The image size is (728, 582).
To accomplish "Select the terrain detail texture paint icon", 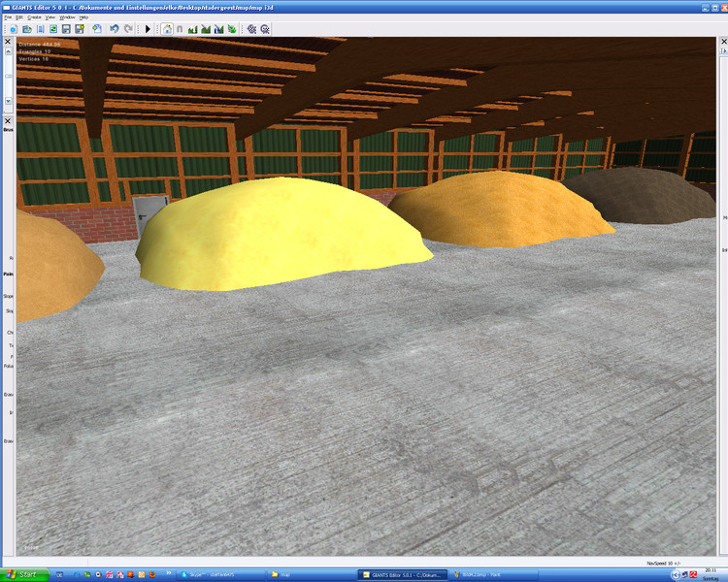I will pos(205,29).
